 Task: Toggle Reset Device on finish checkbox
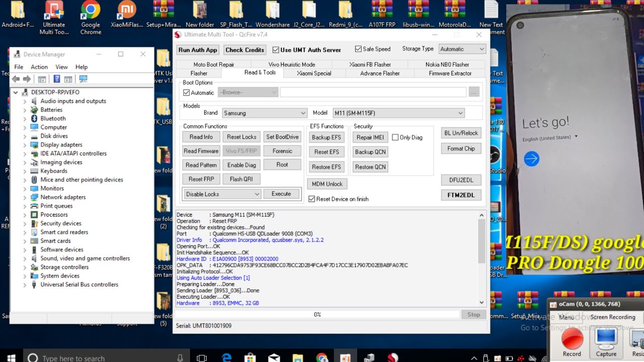311,199
